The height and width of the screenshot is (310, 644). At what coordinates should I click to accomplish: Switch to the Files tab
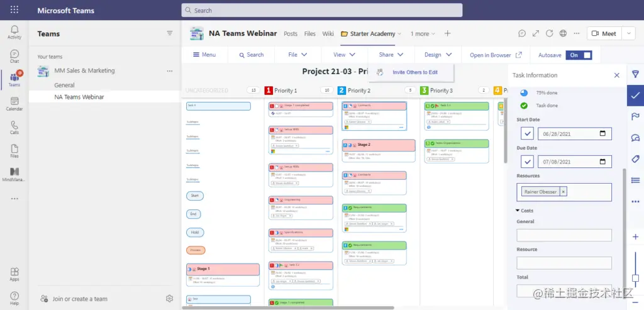coord(309,34)
